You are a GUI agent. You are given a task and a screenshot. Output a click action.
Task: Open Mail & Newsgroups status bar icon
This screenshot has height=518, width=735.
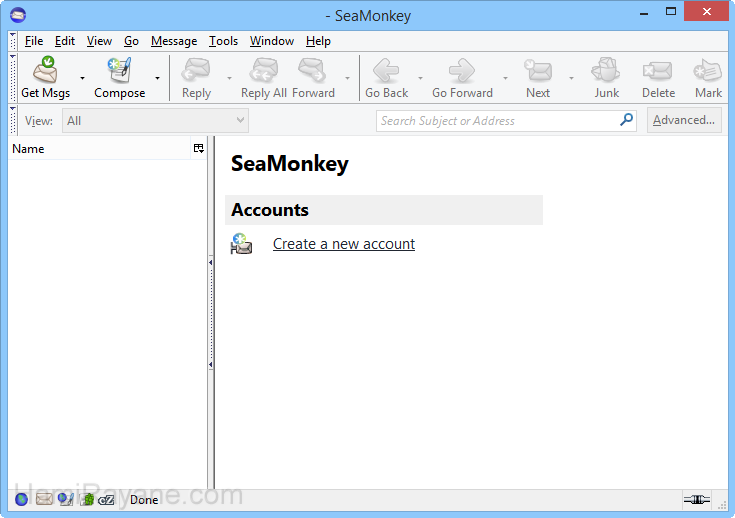point(44,500)
